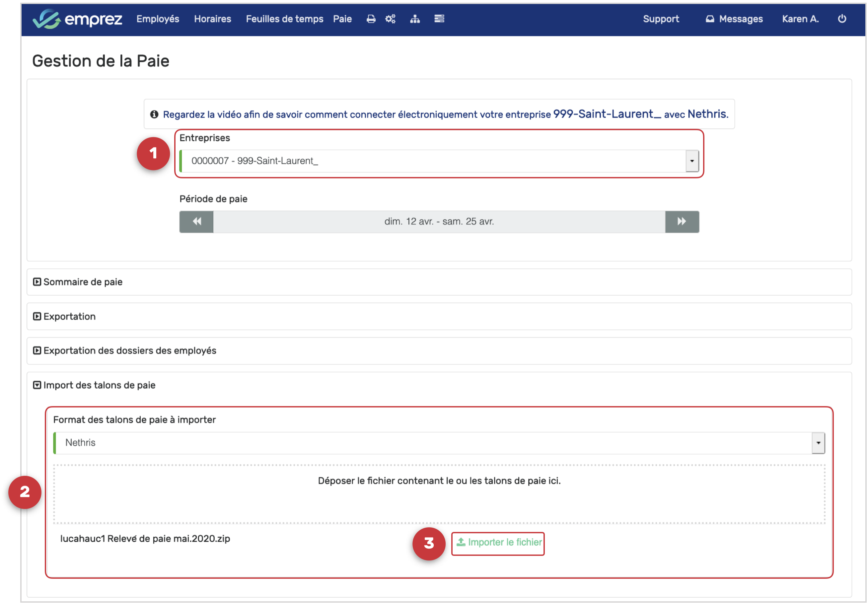This screenshot has width=868, height=606.
Task: Click the Importer le fichier button
Action: tap(497, 543)
